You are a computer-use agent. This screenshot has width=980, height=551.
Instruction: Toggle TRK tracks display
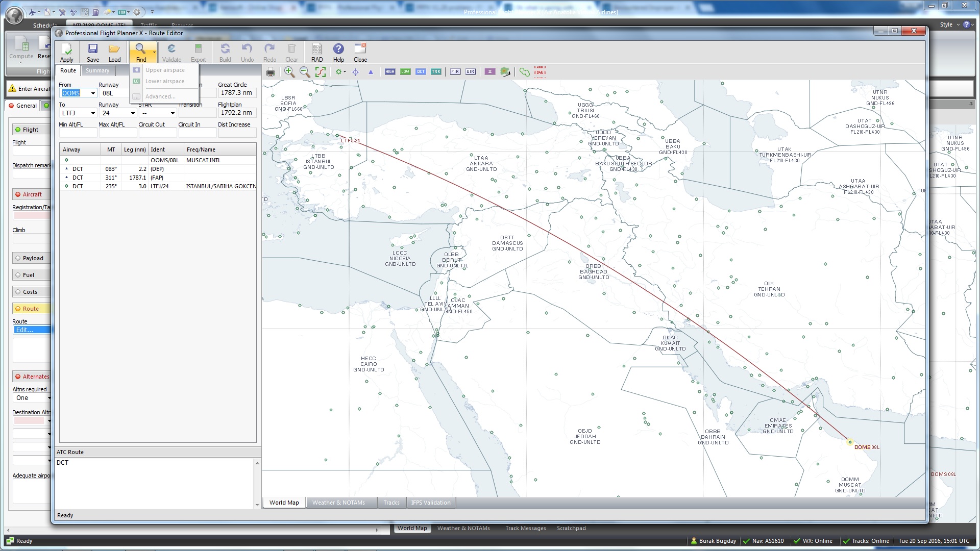click(x=436, y=72)
